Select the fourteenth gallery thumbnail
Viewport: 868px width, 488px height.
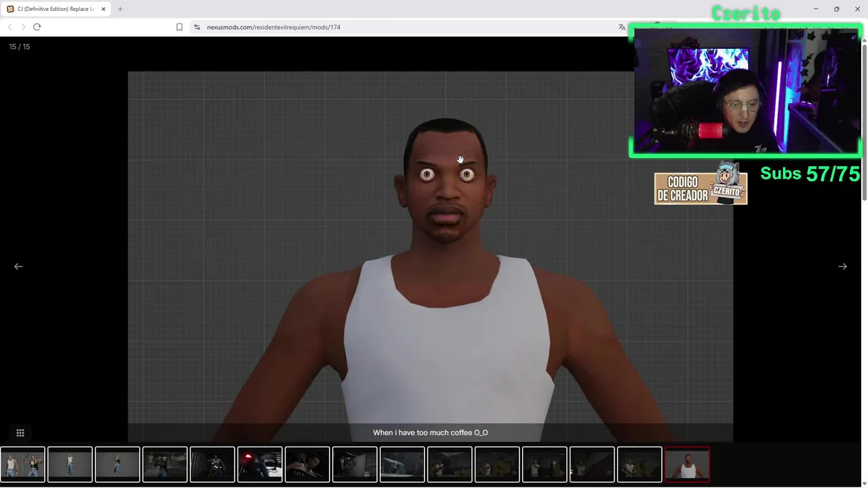[639, 464]
